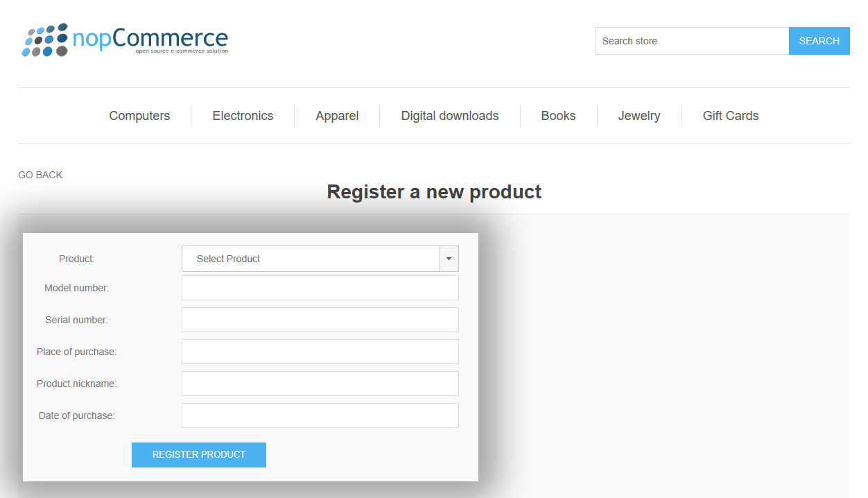
Task: Click the Register a new product heading
Action: (x=434, y=191)
